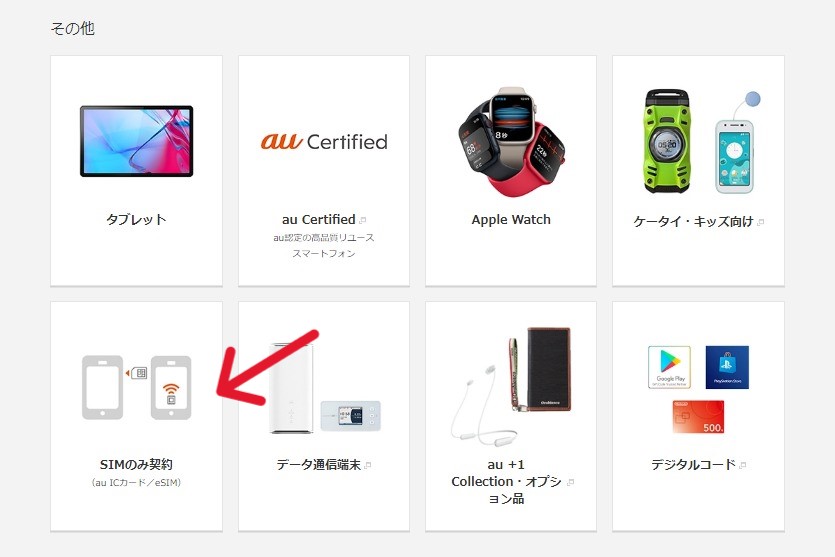Click the white home router image

(291, 388)
